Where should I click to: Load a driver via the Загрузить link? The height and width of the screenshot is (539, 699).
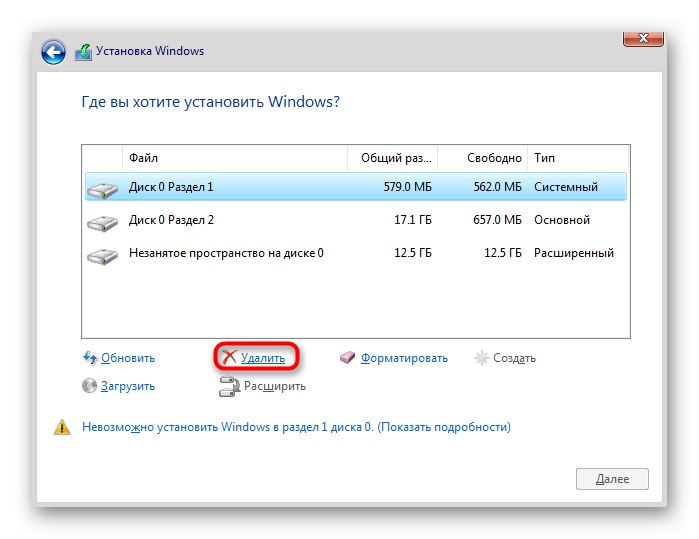point(128,386)
